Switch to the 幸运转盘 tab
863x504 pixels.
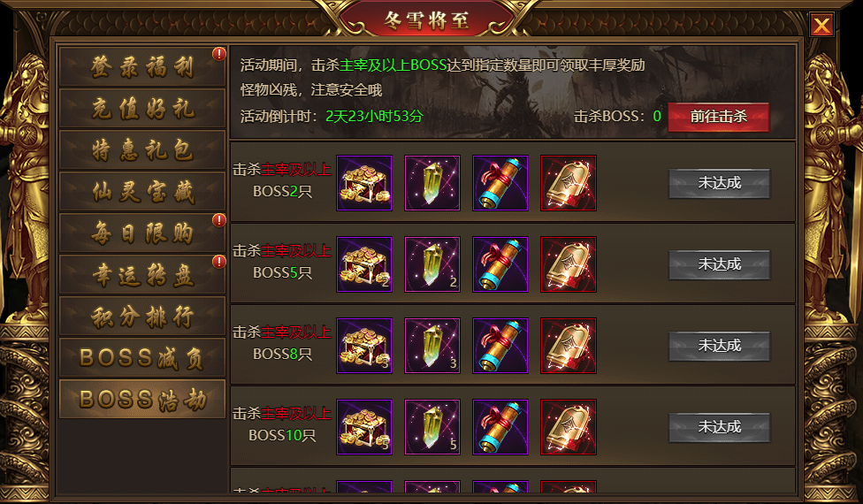142,275
